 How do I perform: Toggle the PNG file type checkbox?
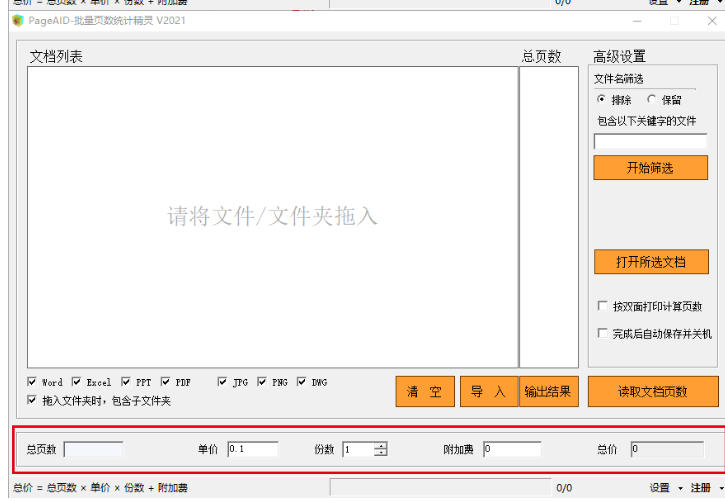click(x=262, y=382)
